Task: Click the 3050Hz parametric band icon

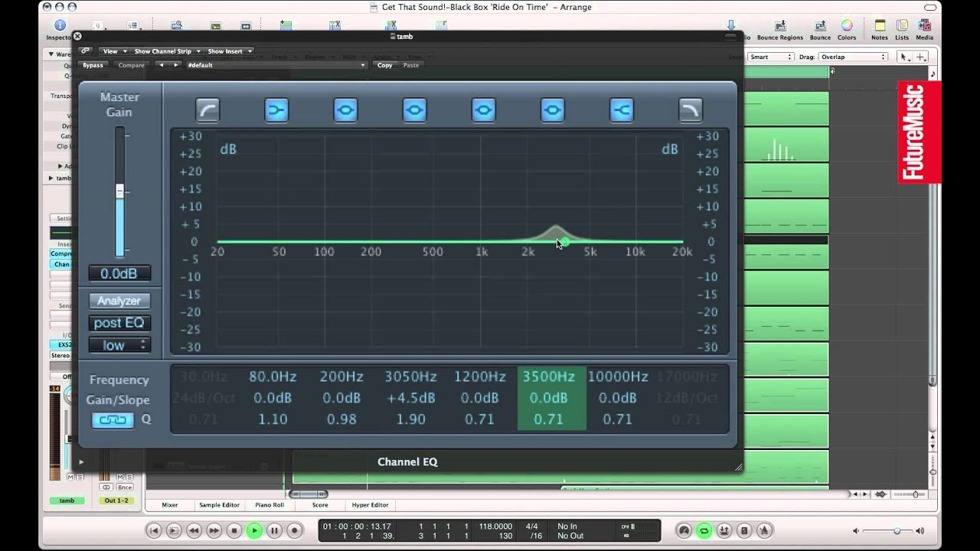Action: [414, 110]
